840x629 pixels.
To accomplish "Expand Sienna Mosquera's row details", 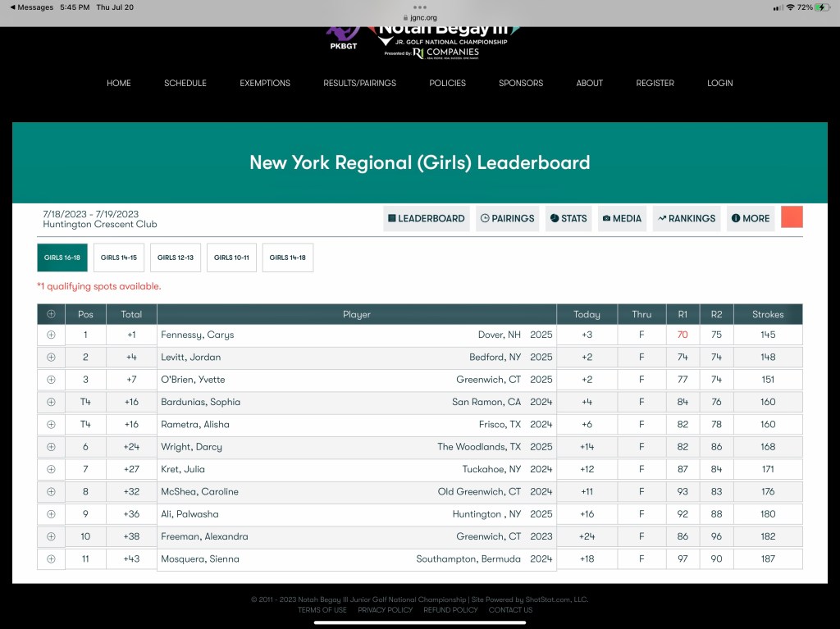I will 51,559.
